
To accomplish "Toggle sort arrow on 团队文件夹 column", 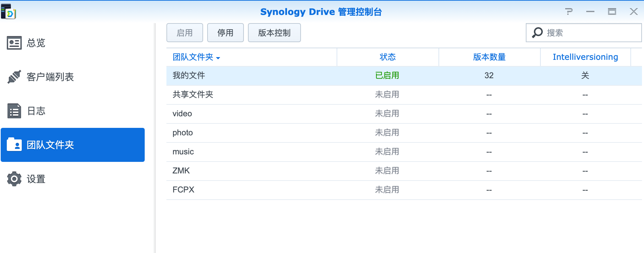I will point(218,58).
